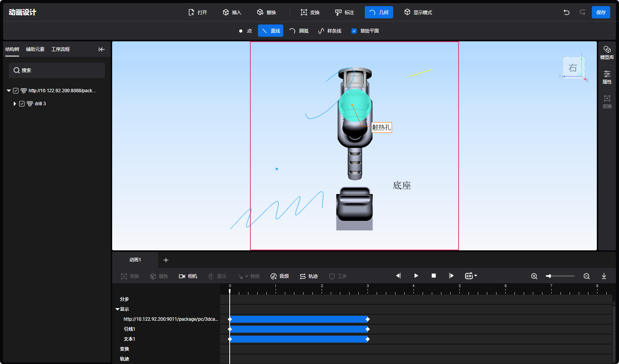Switch to the 工序流程 tab

tap(60, 49)
